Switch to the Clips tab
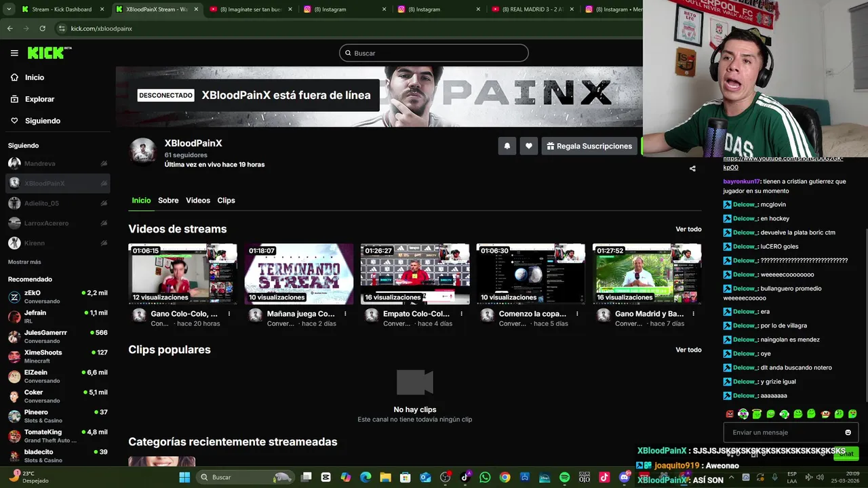 226,201
